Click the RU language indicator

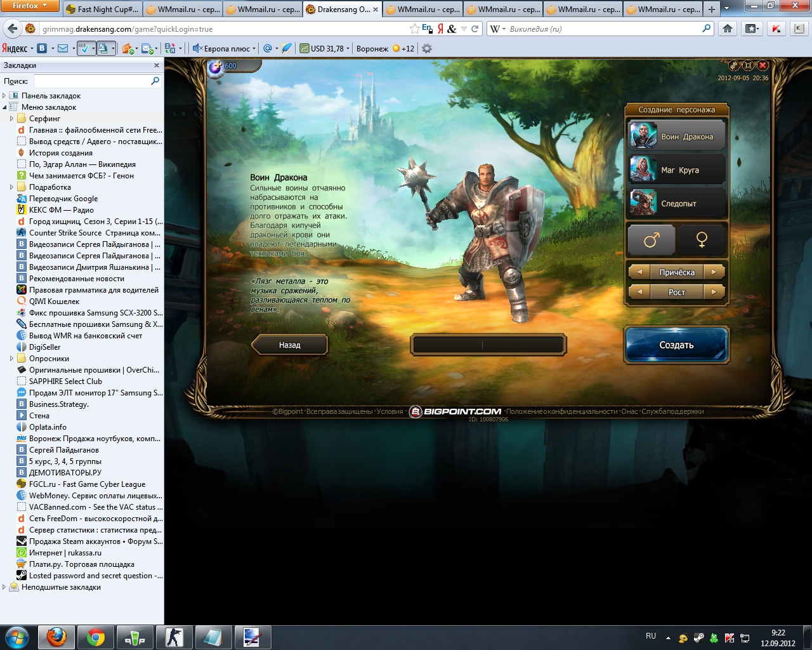(x=651, y=636)
